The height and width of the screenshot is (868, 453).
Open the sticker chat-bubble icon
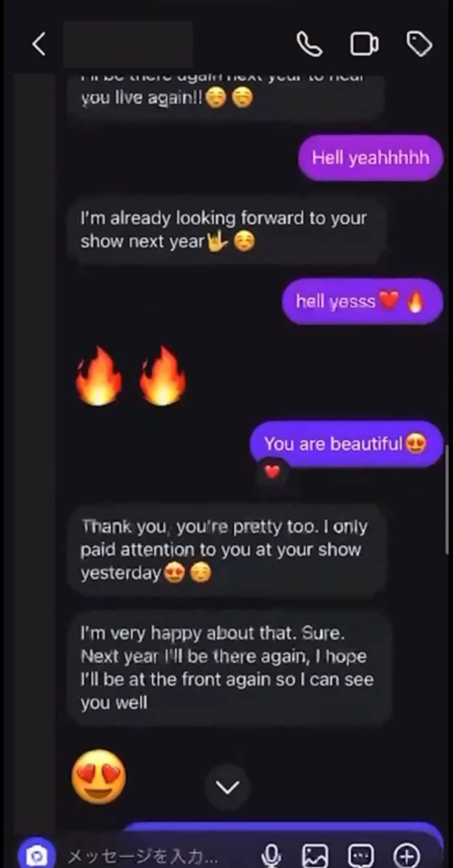[361, 855]
